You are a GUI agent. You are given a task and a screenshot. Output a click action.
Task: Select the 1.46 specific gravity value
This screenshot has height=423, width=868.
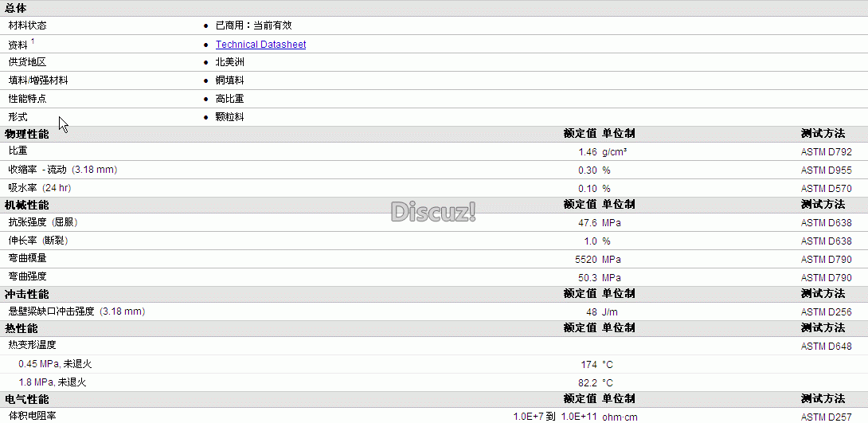(588, 151)
